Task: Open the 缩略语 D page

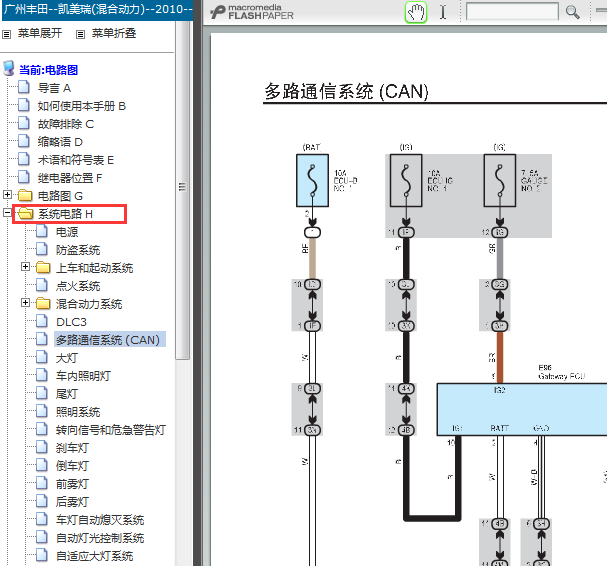Action: [x=60, y=142]
